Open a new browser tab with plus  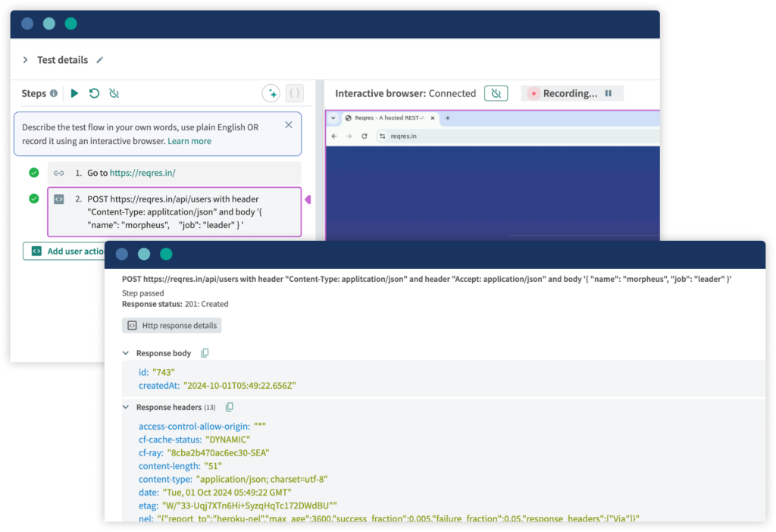pyautogui.click(x=448, y=118)
